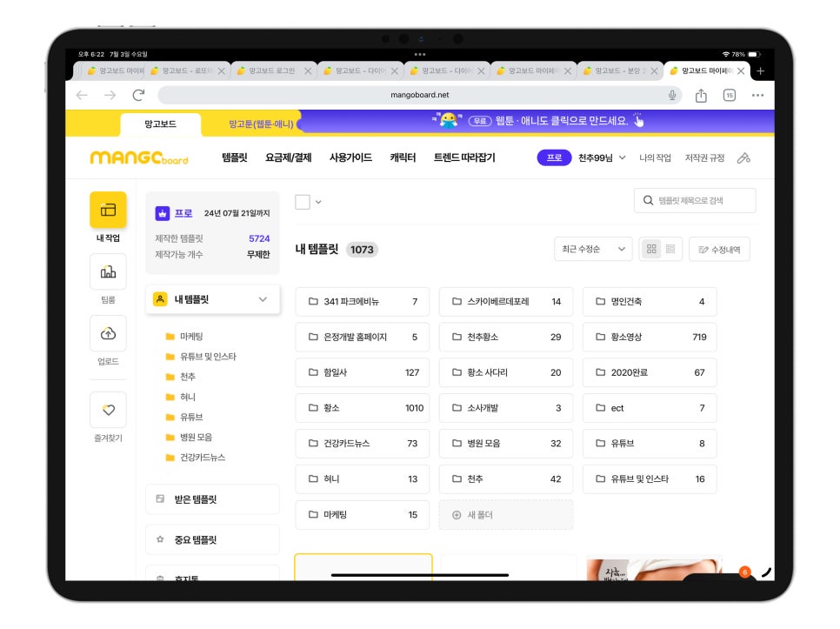The image size is (840, 629).
Task: Click the 프로 plan link in sidebar
Action: (x=183, y=213)
